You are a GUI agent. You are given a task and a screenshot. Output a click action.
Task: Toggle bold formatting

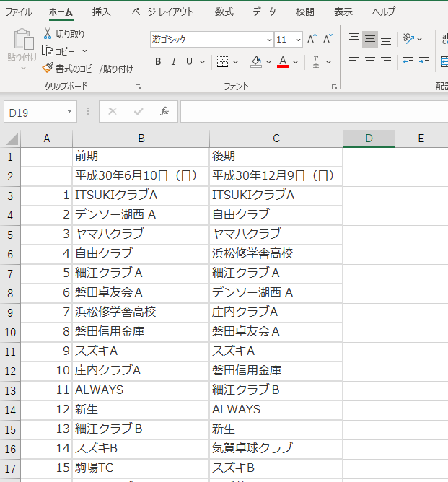point(158,62)
